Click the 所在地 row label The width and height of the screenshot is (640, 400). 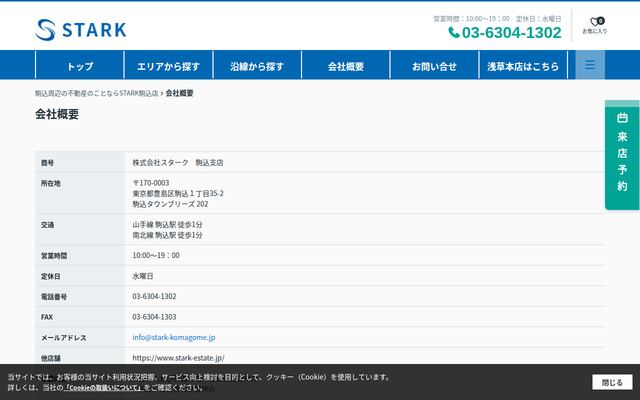pyautogui.click(x=51, y=183)
